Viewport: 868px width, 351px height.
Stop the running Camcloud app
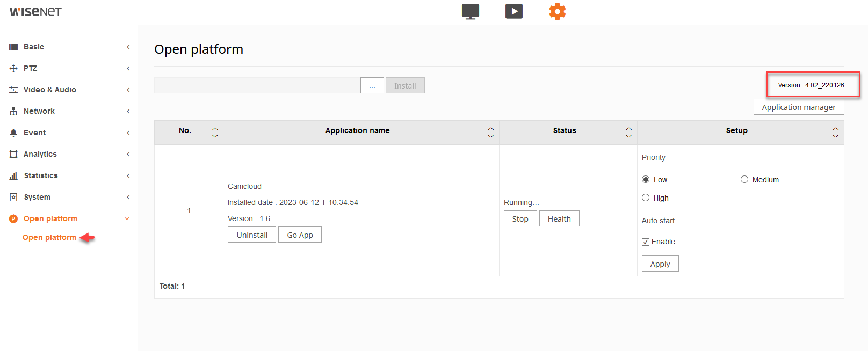pyautogui.click(x=520, y=218)
